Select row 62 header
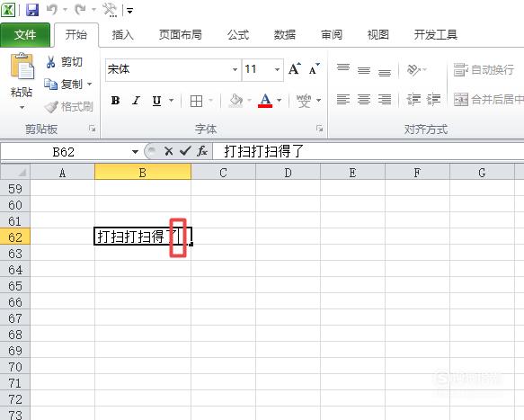The image size is (524, 420). pyautogui.click(x=15, y=237)
